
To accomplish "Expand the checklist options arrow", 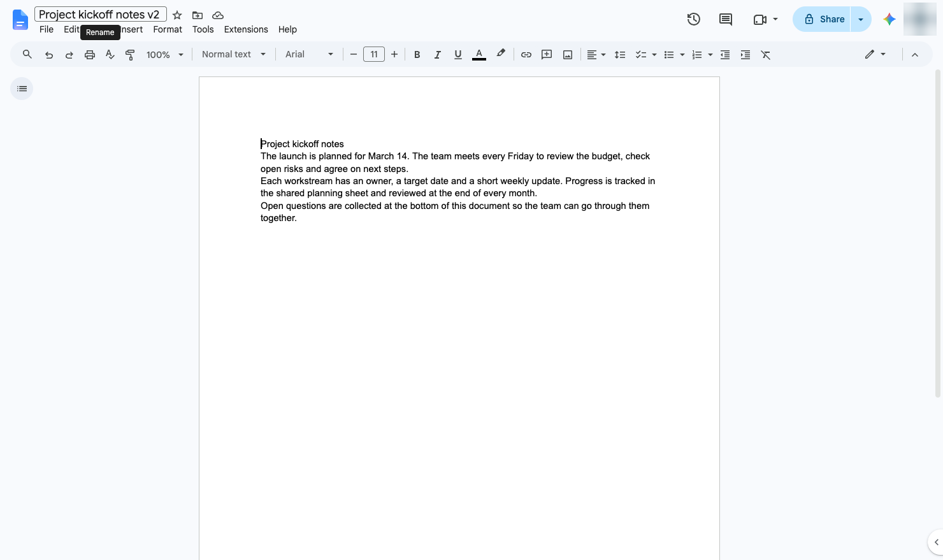I will point(654,55).
